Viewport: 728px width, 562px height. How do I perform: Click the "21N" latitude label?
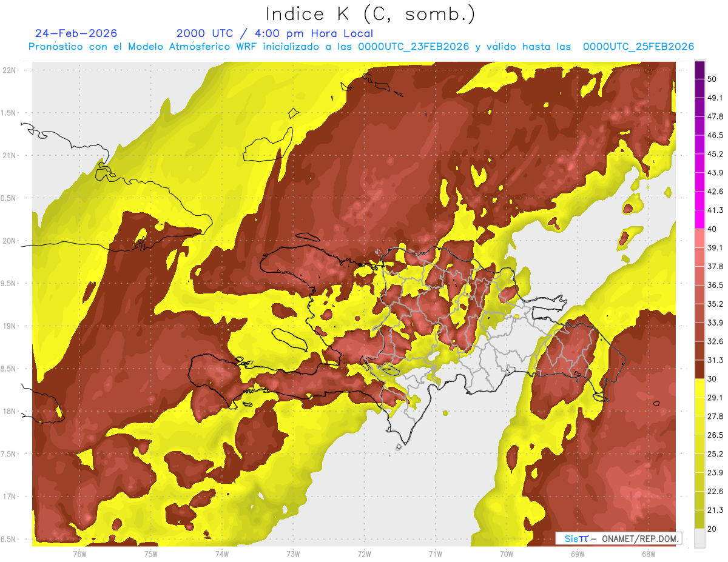[x=10, y=155]
